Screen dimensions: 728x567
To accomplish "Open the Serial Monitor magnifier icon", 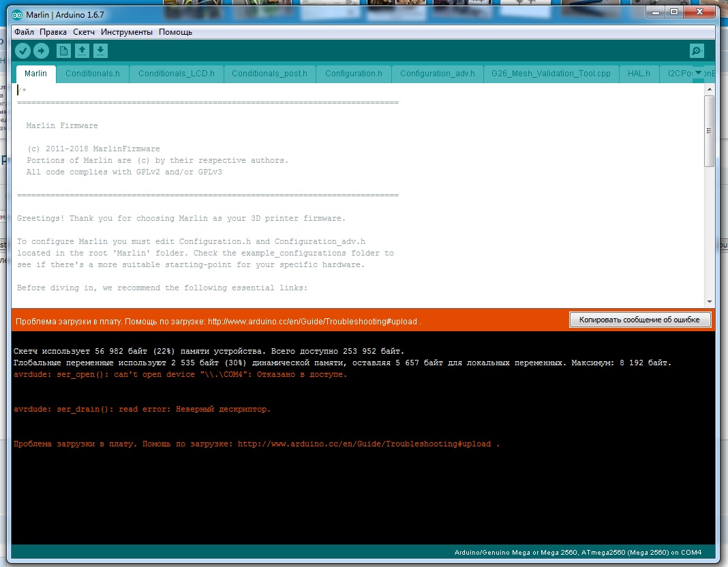I will [697, 50].
